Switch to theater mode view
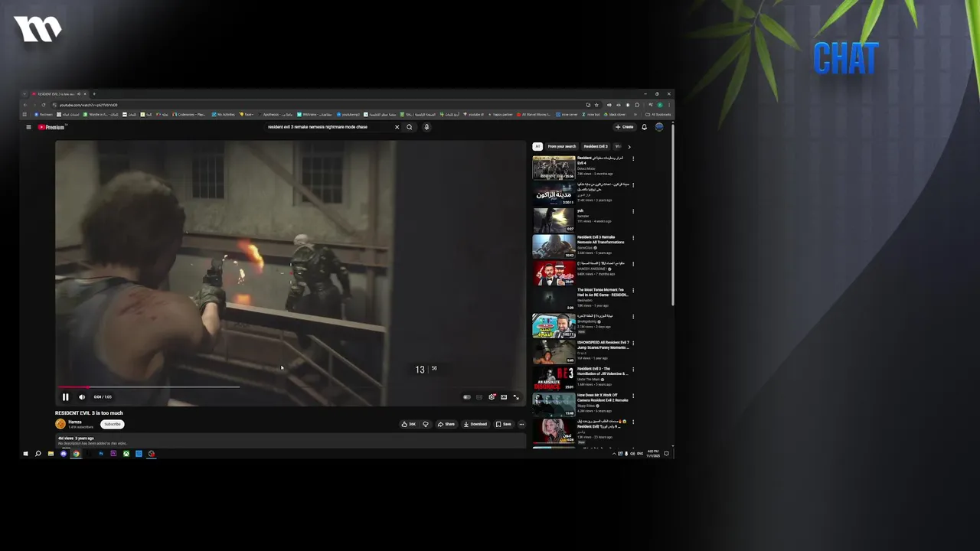The image size is (980, 551). [504, 397]
